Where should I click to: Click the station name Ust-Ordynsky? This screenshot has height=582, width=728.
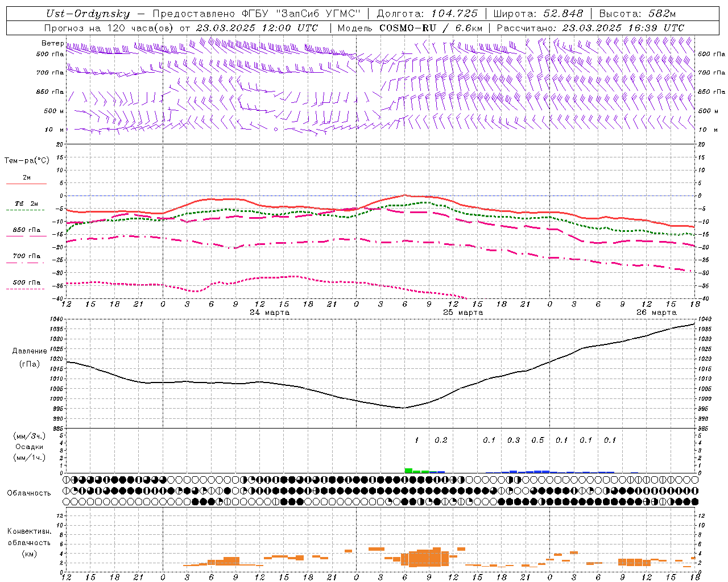coord(88,14)
